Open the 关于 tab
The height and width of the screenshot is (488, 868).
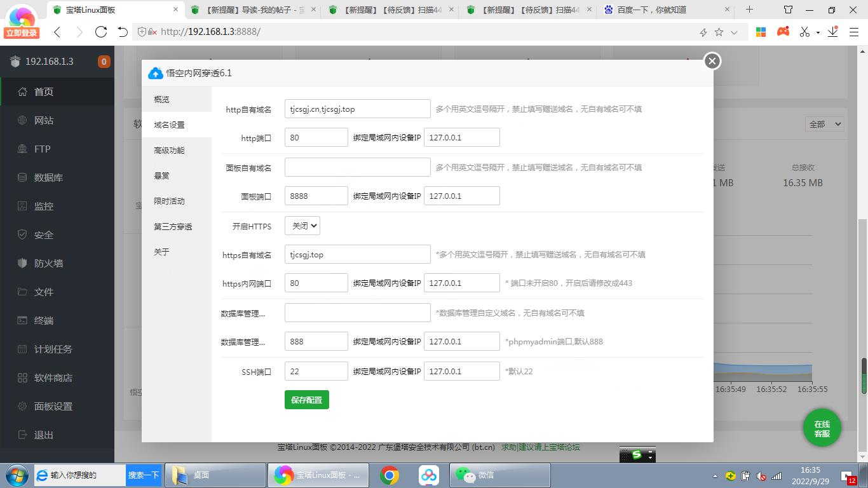[177, 252]
